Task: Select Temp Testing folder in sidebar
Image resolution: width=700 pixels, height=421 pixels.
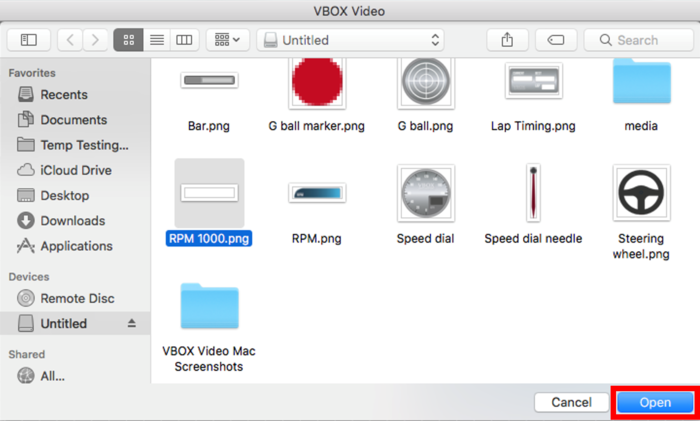Action: click(x=73, y=145)
